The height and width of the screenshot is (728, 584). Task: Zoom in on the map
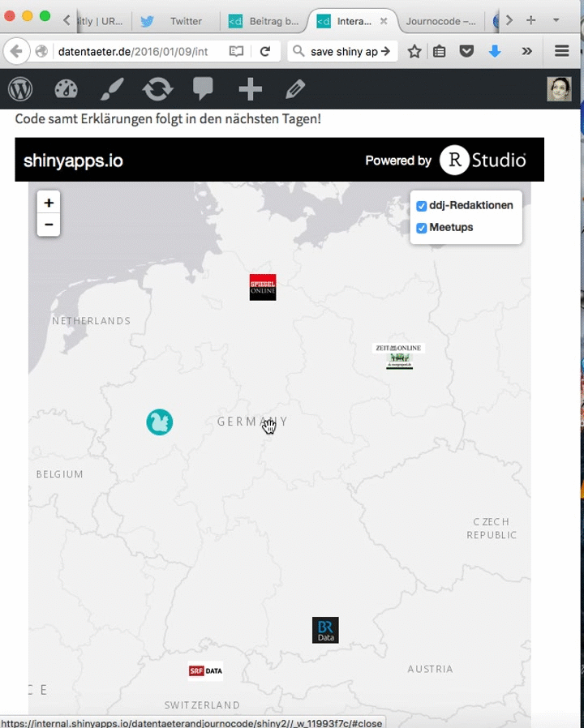pos(49,203)
